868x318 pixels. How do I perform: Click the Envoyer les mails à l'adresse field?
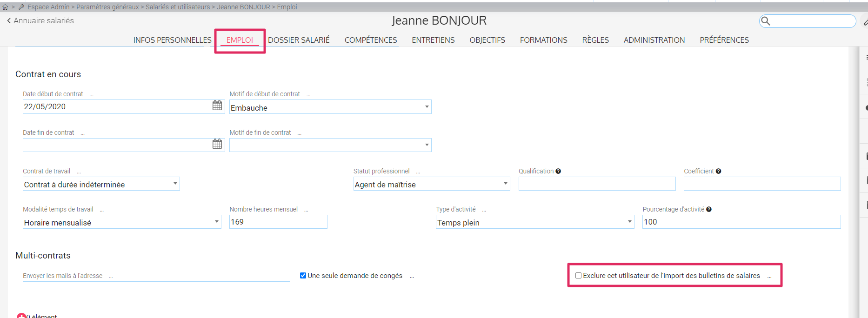pos(156,288)
